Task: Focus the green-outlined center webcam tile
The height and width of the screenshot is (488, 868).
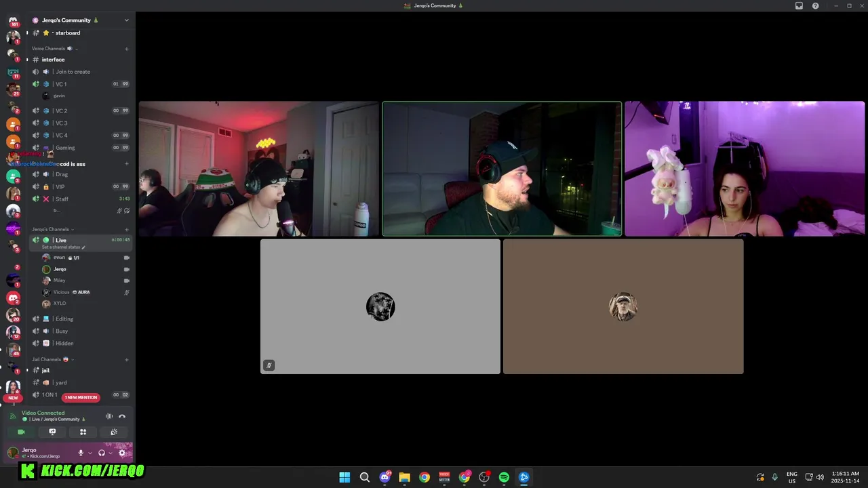Action: 502,169
